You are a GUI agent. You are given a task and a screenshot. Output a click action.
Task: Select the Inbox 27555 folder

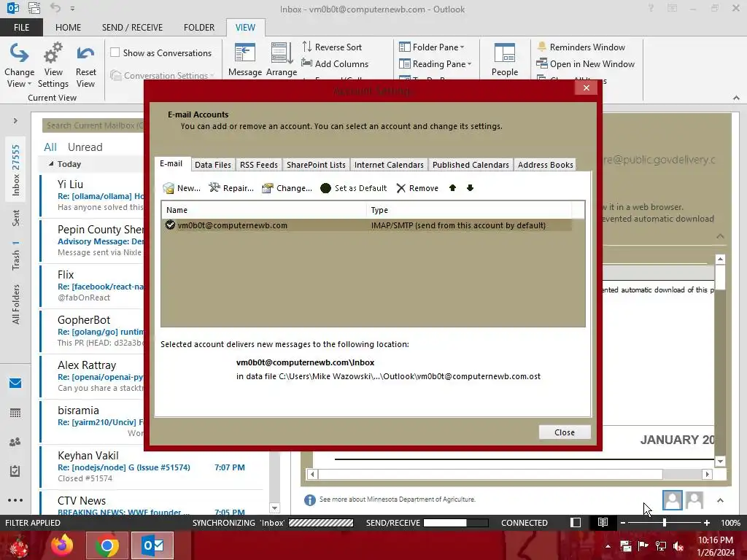(16, 170)
